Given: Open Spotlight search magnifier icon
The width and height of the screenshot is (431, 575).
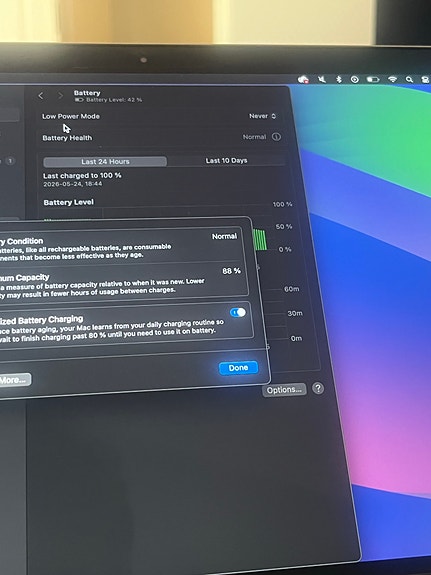Looking at the screenshot, I should (409, 79).
